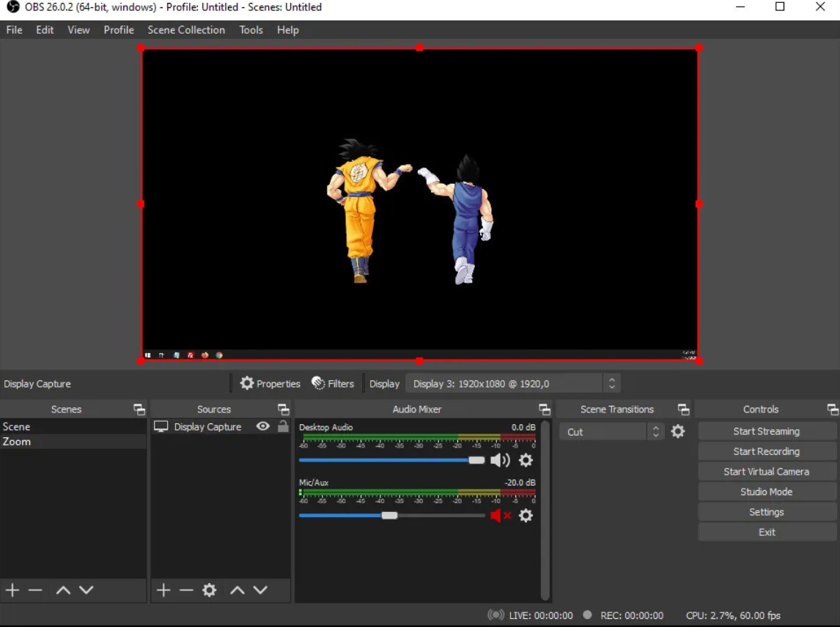Open Desktop Audio settings gear
The width and height of the screenshot is (840, 627).
[x=526, y=460]
